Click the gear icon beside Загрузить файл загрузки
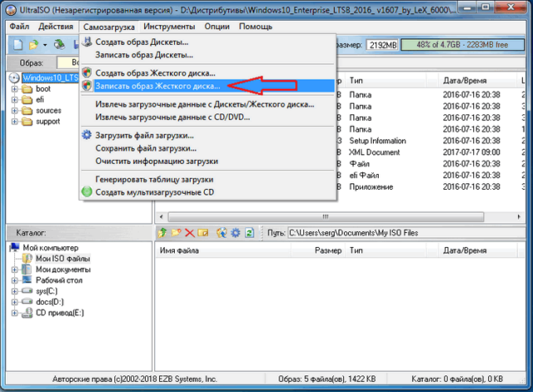 pyautogui.click(x=87, y=135)
